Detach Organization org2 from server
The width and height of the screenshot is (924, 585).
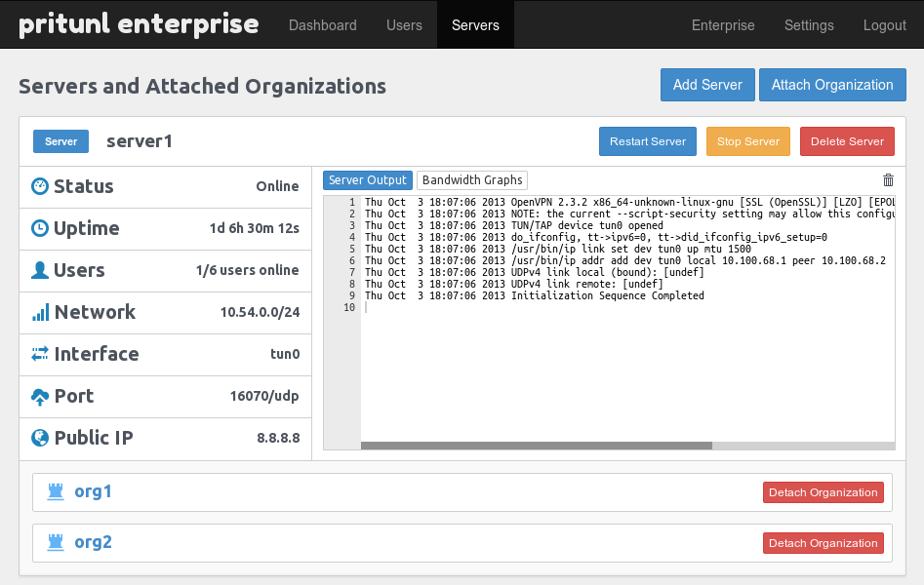(x=823, y=543)
